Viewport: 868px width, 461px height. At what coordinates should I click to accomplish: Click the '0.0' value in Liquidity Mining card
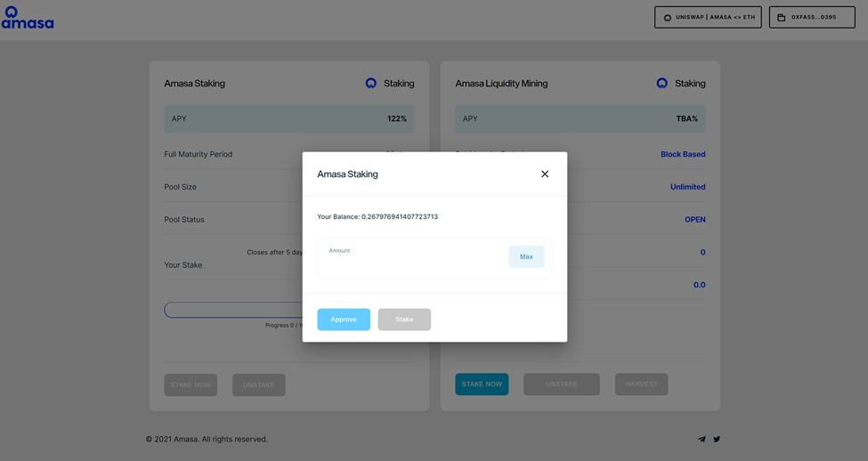700,285
